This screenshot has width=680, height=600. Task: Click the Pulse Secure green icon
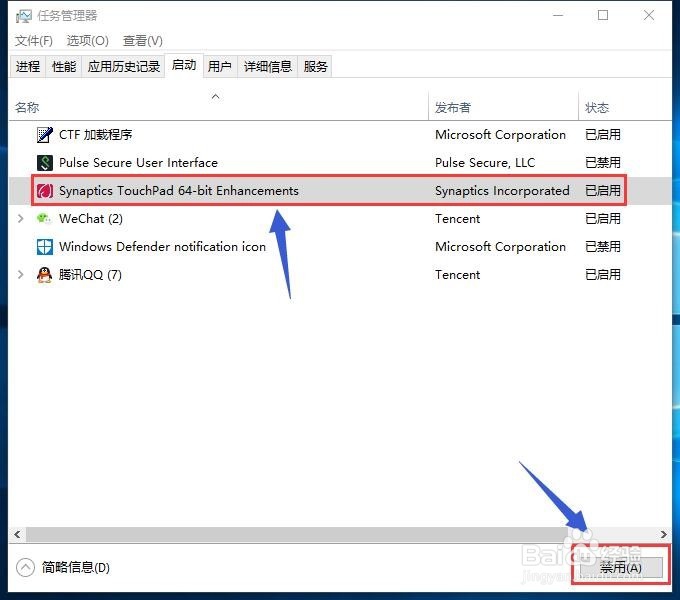[x=45, y=163]
